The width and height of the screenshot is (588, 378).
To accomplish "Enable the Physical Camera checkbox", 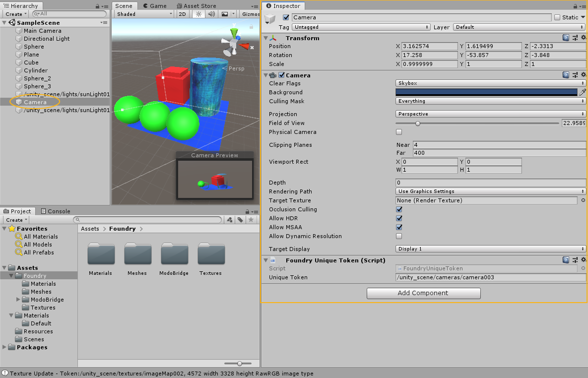I will coord(399,132).
